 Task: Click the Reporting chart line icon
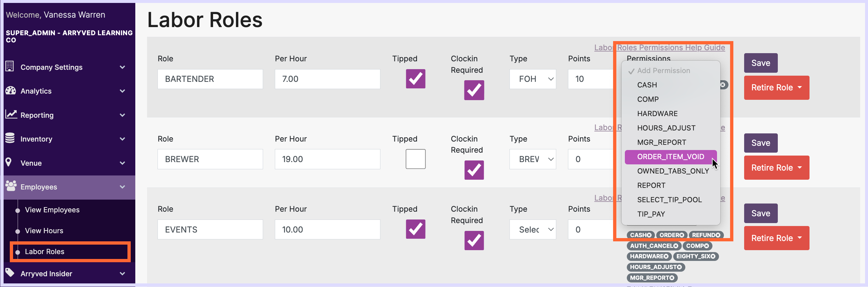(x=11, y=114)
